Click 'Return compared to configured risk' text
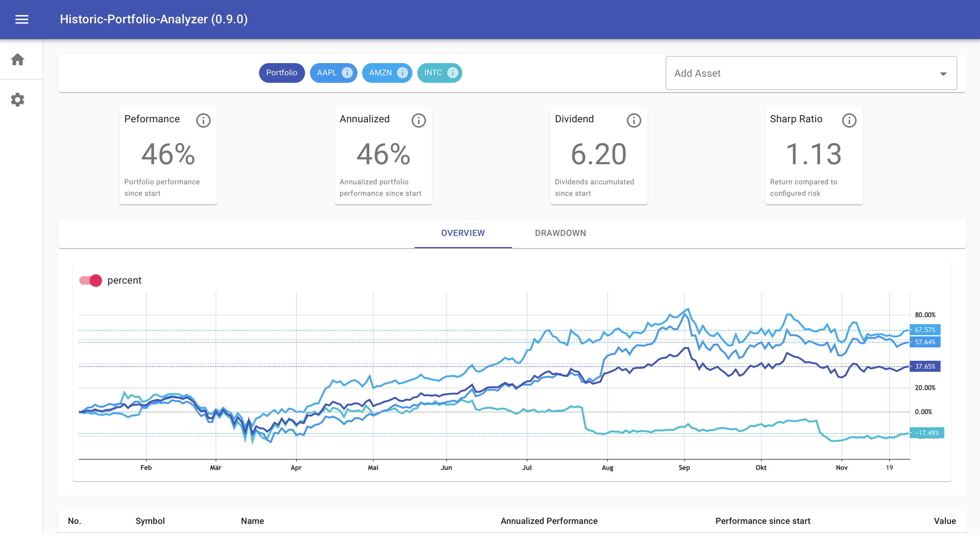 point(803,188)
